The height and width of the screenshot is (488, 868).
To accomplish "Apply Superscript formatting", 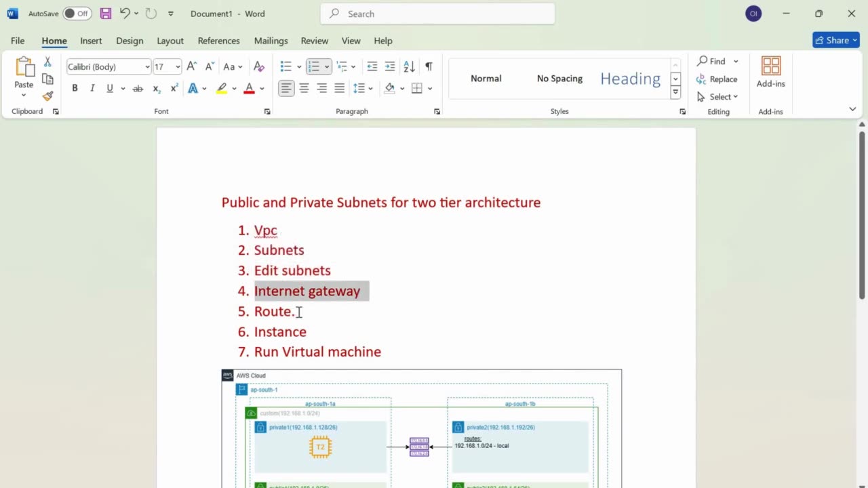I will pyautogui.click(x=174, y=89).
